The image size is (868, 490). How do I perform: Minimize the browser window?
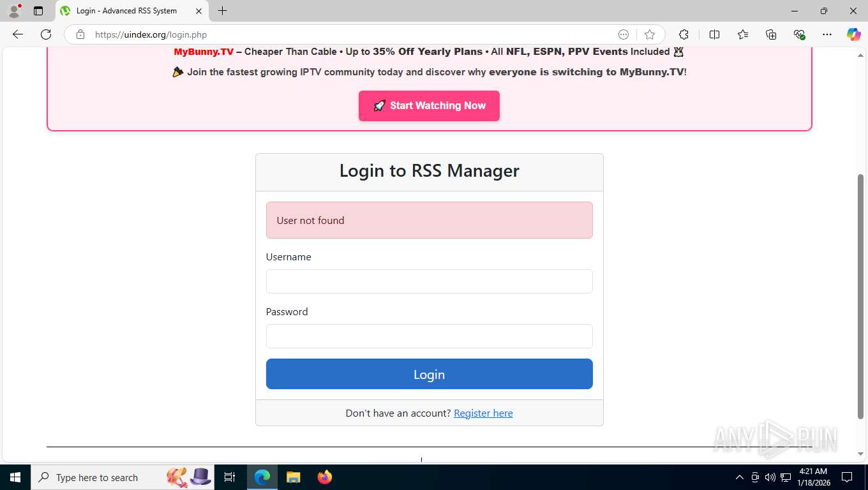point(795,11)
